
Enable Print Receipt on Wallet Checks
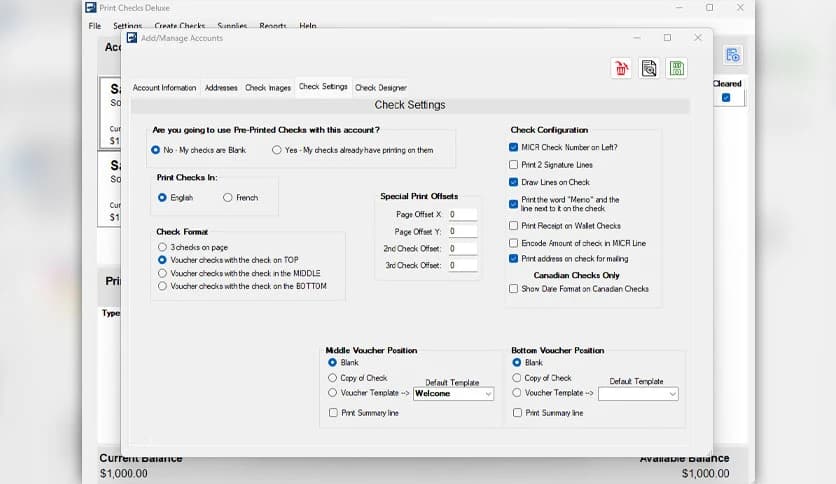click(x=513, y=226)
